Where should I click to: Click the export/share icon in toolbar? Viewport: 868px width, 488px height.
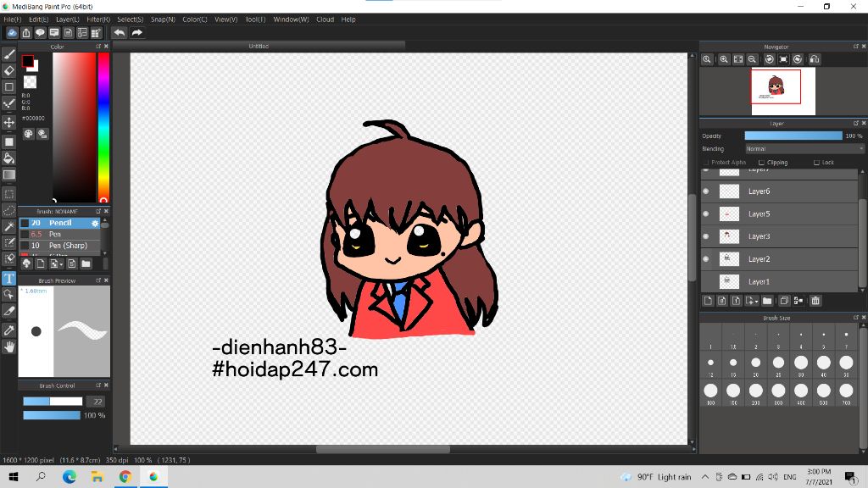[x=26, y=33]
